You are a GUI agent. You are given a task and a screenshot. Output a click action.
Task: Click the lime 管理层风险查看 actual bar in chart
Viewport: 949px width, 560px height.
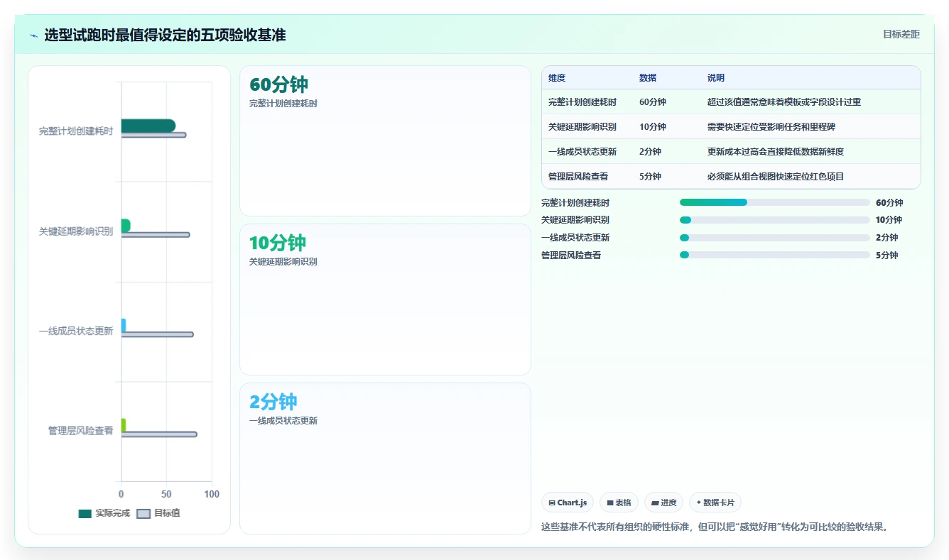(124, 425)
